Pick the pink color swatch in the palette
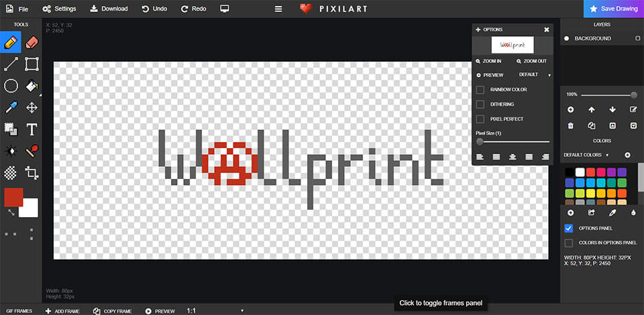 point(601,172)
